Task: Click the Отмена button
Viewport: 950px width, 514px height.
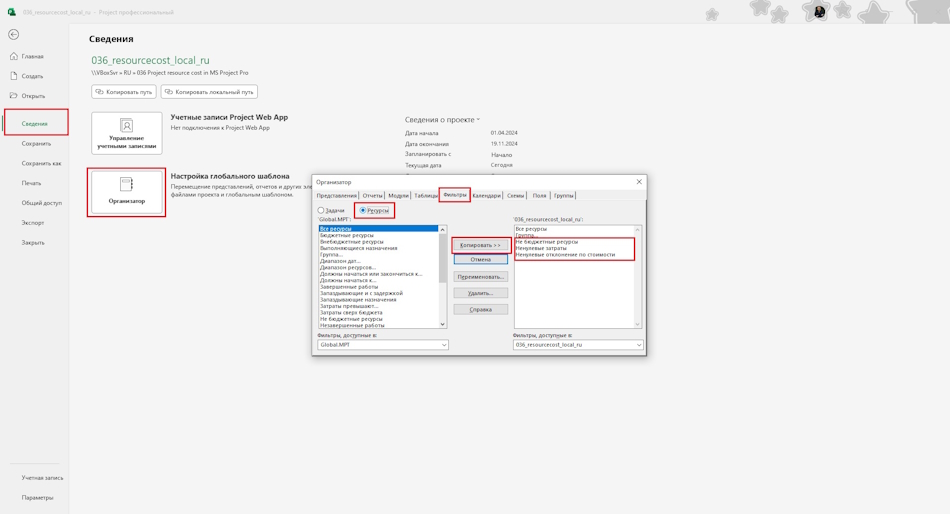Action: tap(480, 259)
